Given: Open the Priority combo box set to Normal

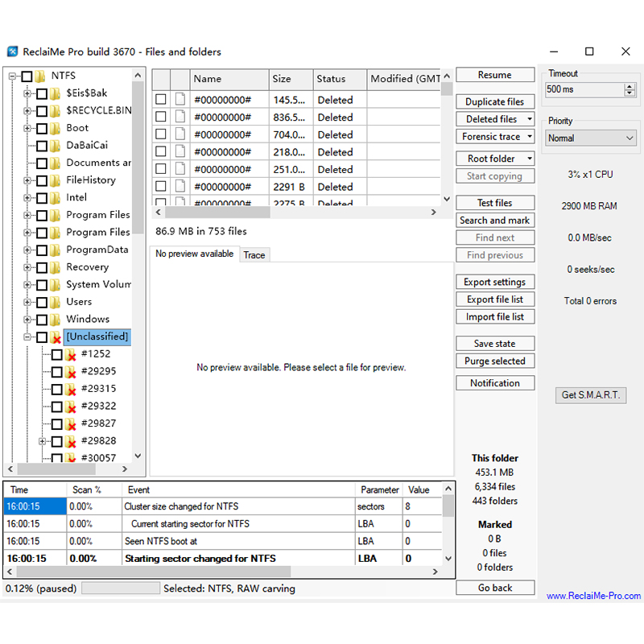Looking at the screenshot, I should (x=591, y=138).
